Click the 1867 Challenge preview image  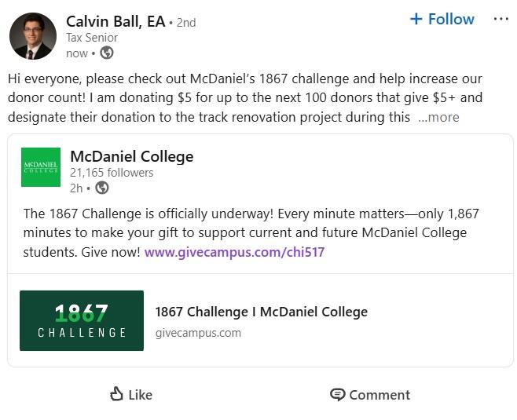[82, 320]
